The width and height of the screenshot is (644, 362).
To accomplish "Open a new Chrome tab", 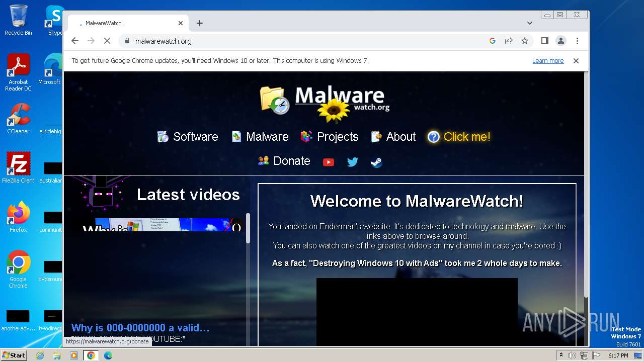I will (x=200, y=23).
